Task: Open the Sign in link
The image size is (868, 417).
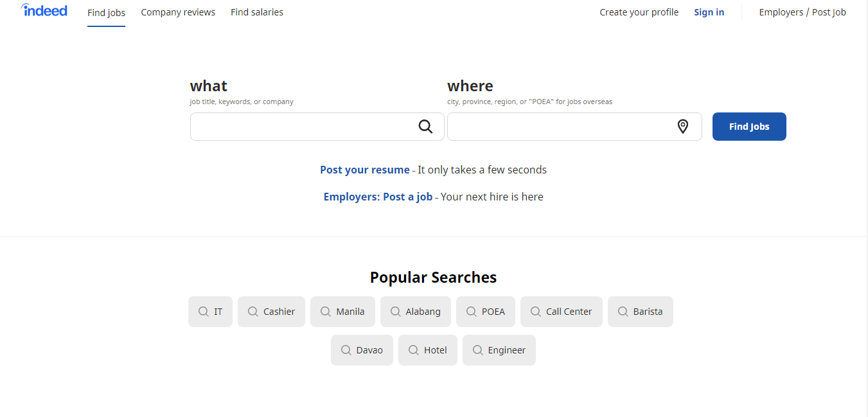Action: 709,12
